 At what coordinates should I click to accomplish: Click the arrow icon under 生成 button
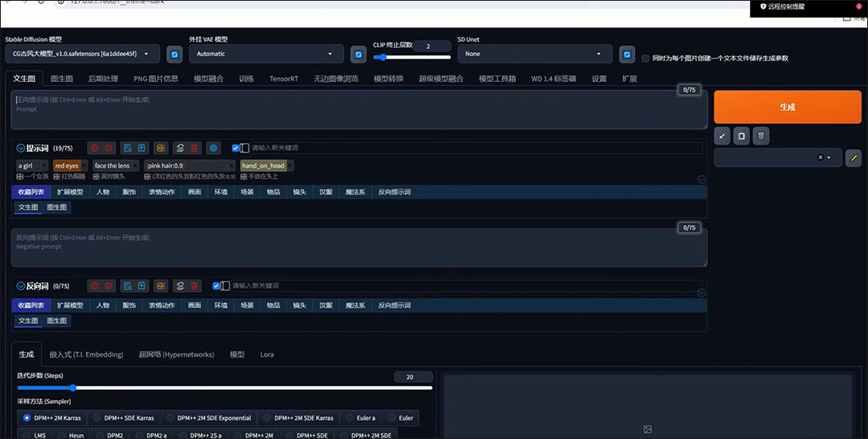[722, 137]
